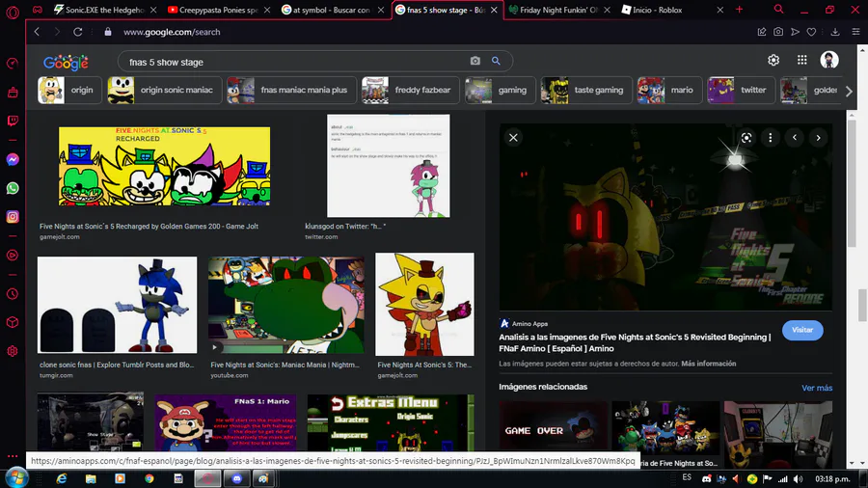Open Google Lens on preview image
This screenshot has height=488, width=868.
(746, 138)
